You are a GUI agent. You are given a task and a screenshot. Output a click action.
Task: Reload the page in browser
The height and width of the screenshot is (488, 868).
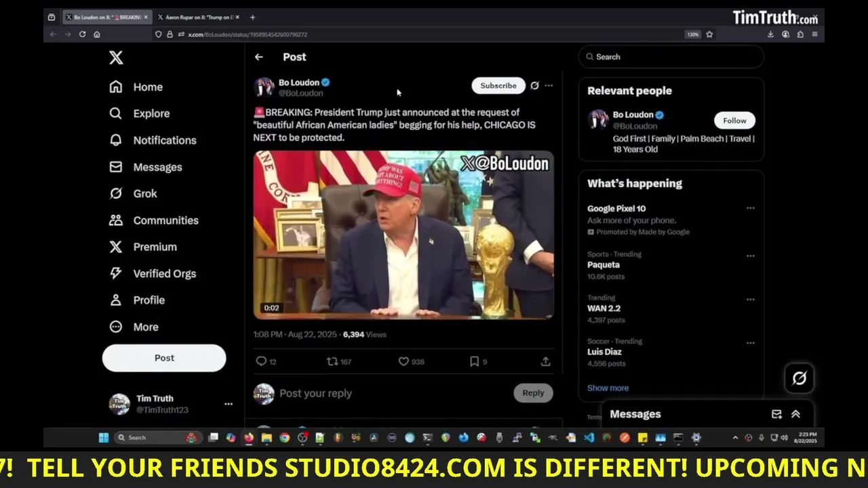pos(82,35)
